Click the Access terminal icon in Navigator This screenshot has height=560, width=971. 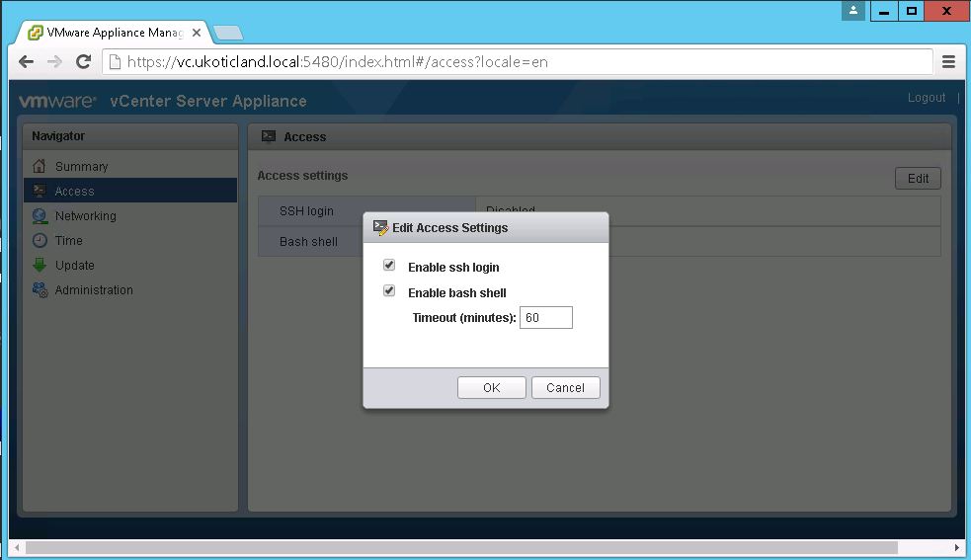pos(39,191)
